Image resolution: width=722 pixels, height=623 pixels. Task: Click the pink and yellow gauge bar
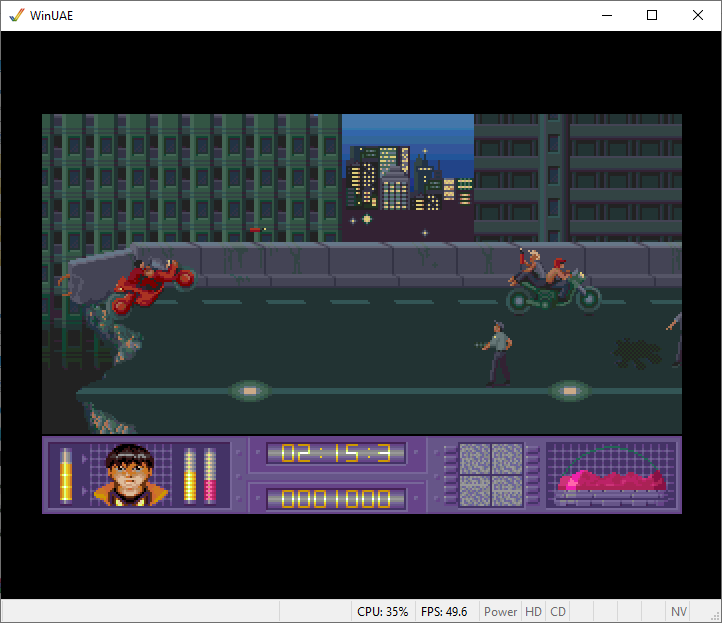pos(210,475)
